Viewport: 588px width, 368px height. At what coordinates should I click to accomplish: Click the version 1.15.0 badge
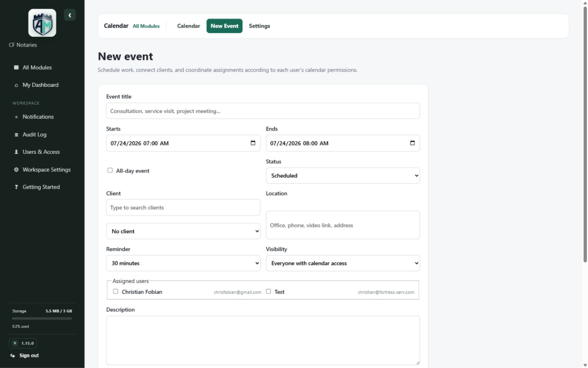[23, 343]
